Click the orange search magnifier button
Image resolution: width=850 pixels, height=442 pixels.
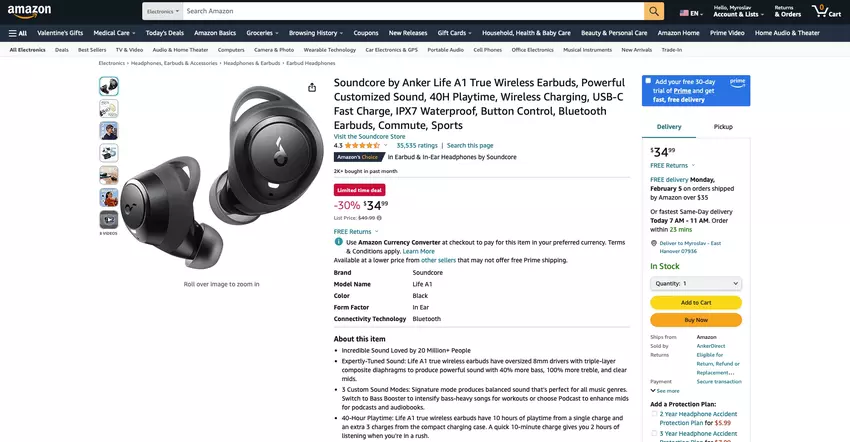(654, 12)
